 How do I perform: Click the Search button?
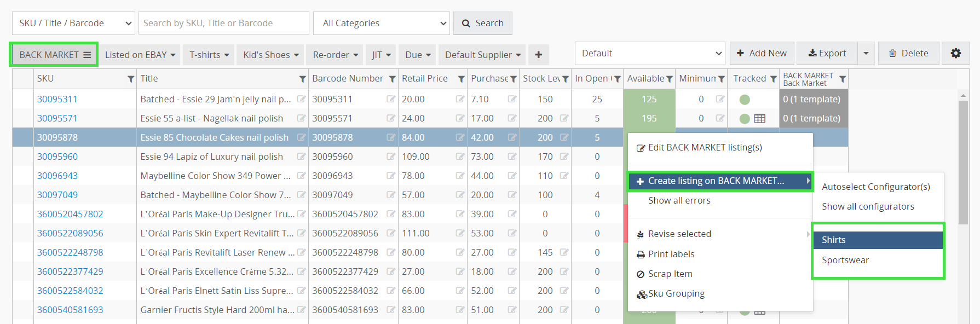point(483,23)
